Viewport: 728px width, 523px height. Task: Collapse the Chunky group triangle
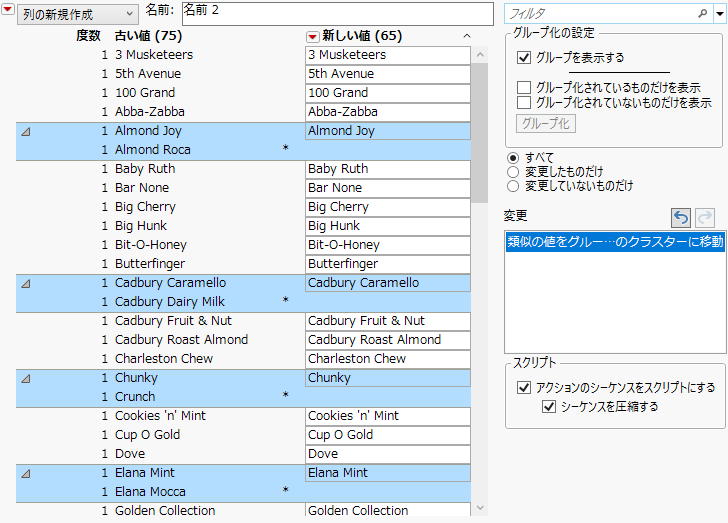(26, 378)
